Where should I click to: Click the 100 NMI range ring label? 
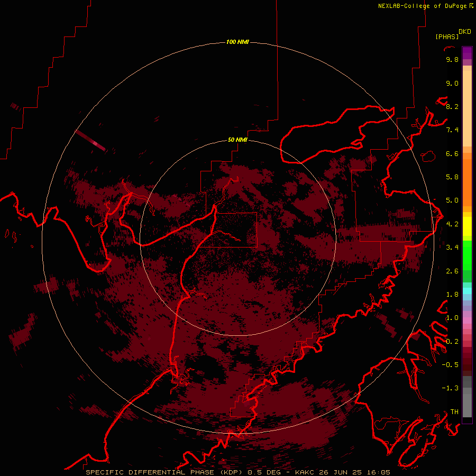237,42
